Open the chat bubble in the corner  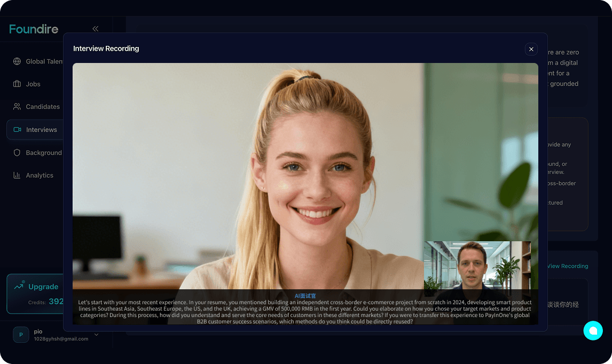(x=593, y=330)
